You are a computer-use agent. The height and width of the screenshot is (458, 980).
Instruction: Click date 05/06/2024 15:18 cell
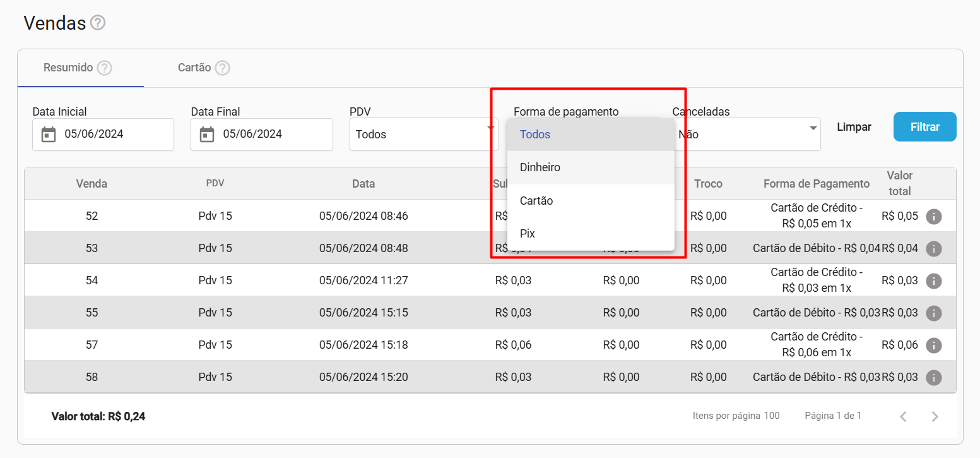(x=363, y=345)
